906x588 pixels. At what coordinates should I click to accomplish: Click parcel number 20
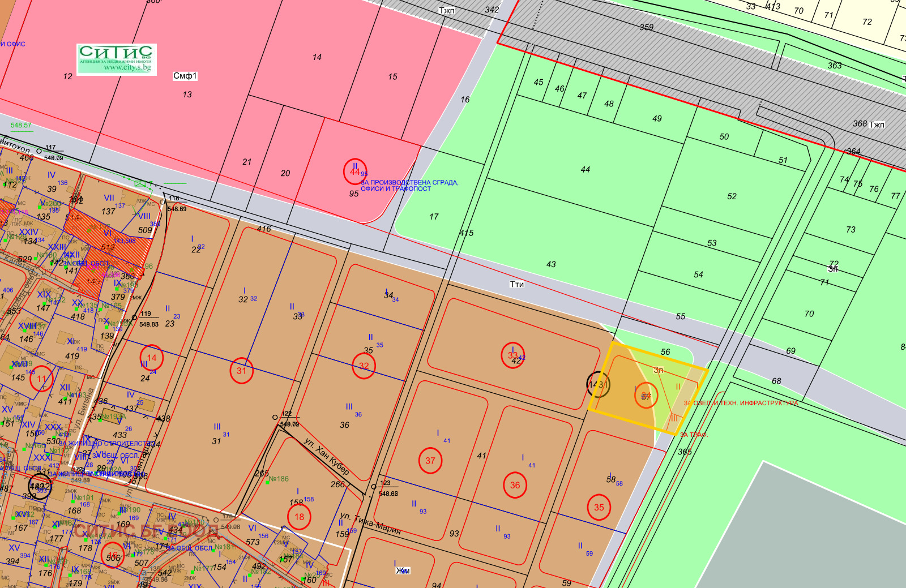pyautogui.click(x=285, y=173)
